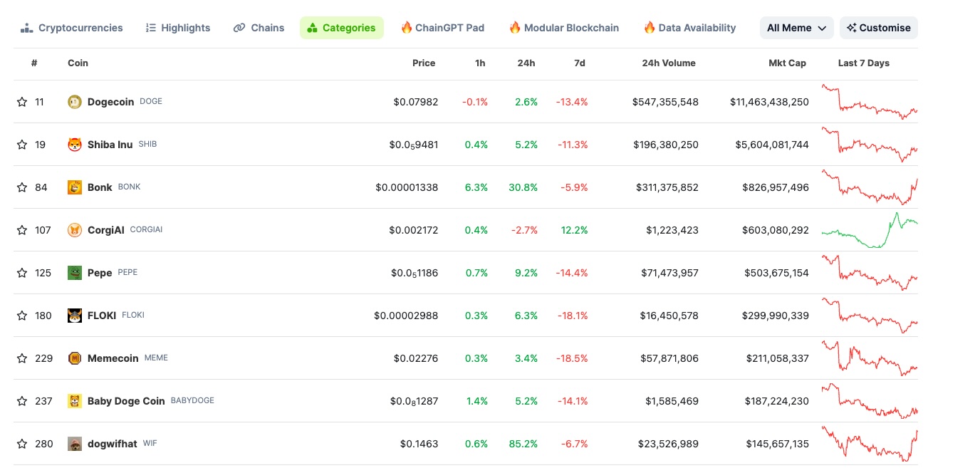Open the Memecoin coin link
Screen dimensions: 980x468
point(113,358)
